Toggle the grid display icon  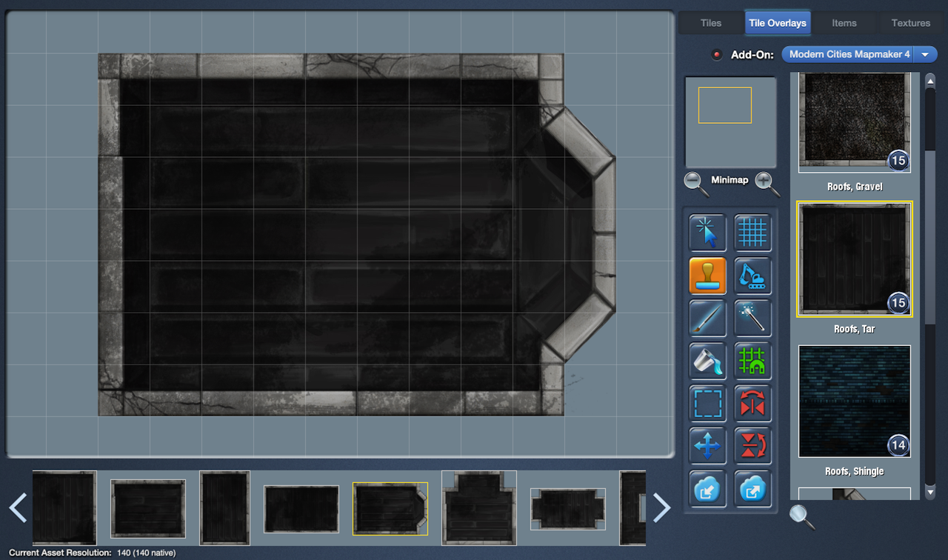click(x=752, y=233)
